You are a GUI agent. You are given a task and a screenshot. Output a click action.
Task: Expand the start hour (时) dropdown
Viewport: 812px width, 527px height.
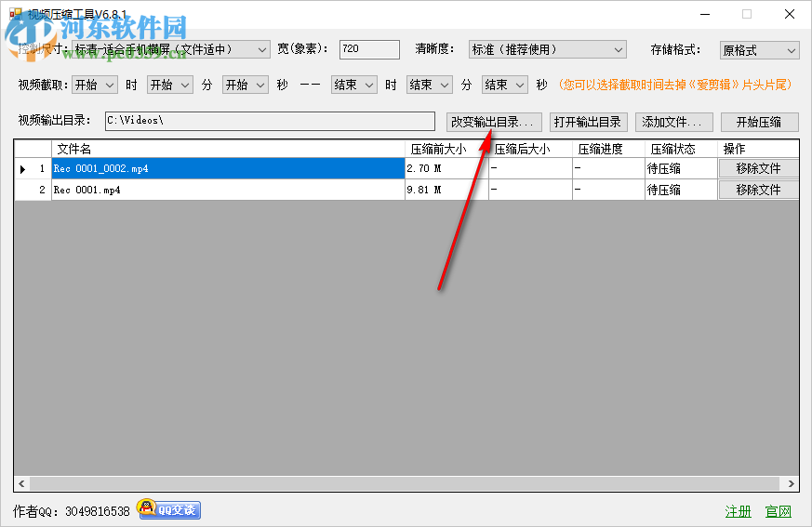[x=95, y=85]
